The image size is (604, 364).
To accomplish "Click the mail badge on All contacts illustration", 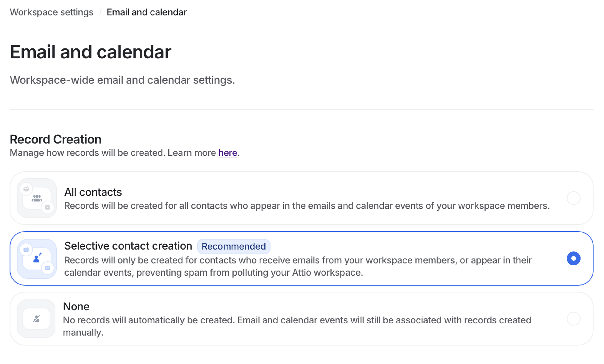I will tap(48, 207).
